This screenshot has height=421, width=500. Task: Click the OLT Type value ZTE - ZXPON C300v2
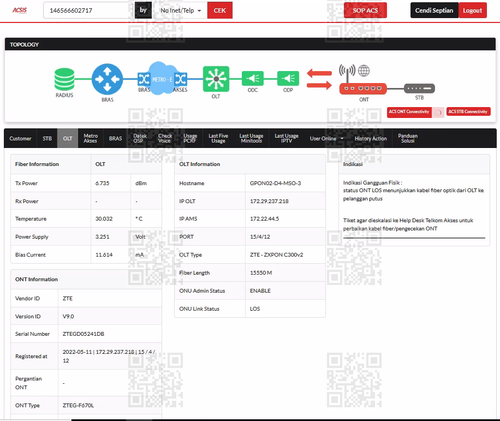tap(277, 255)
